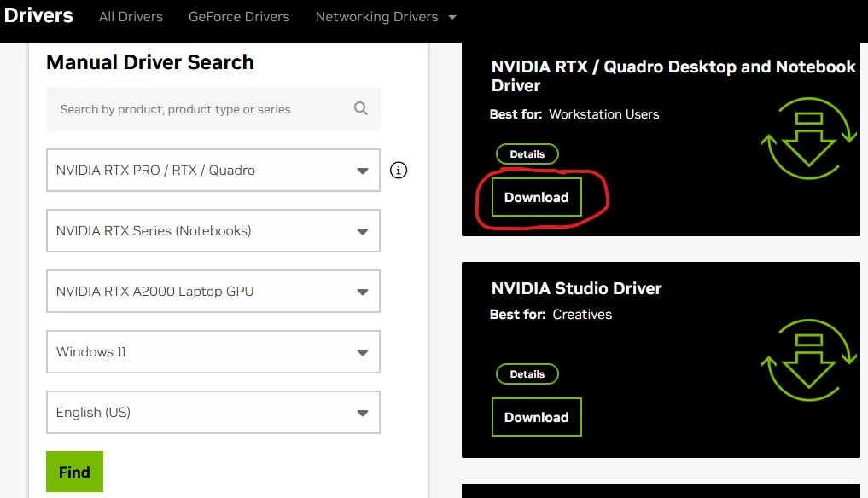The image size is (868, 498).
Task: Switch to All Drivers
Action: pos(131,15)
